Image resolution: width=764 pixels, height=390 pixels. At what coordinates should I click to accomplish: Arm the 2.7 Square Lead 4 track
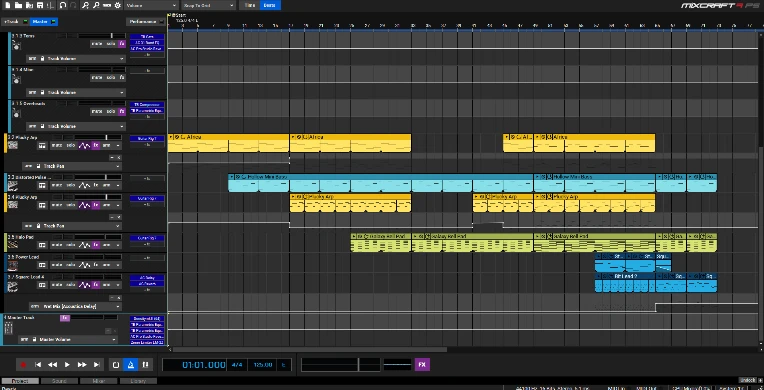point(107,285)
